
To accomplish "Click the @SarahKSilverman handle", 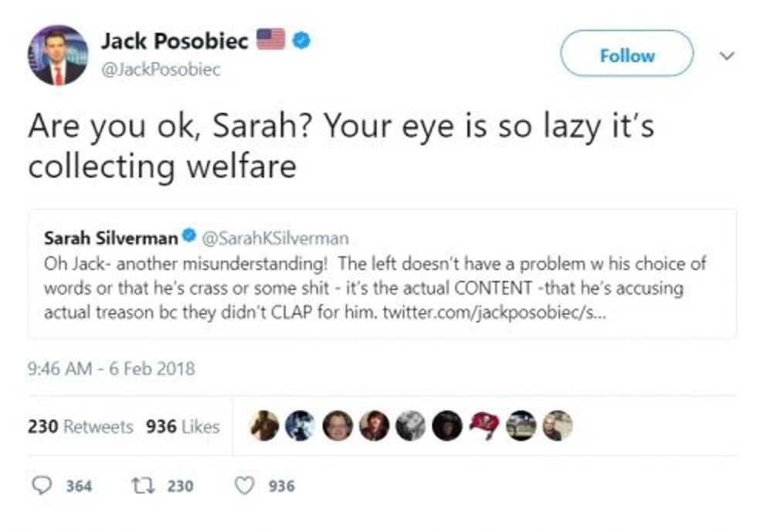I will (275, 238).
